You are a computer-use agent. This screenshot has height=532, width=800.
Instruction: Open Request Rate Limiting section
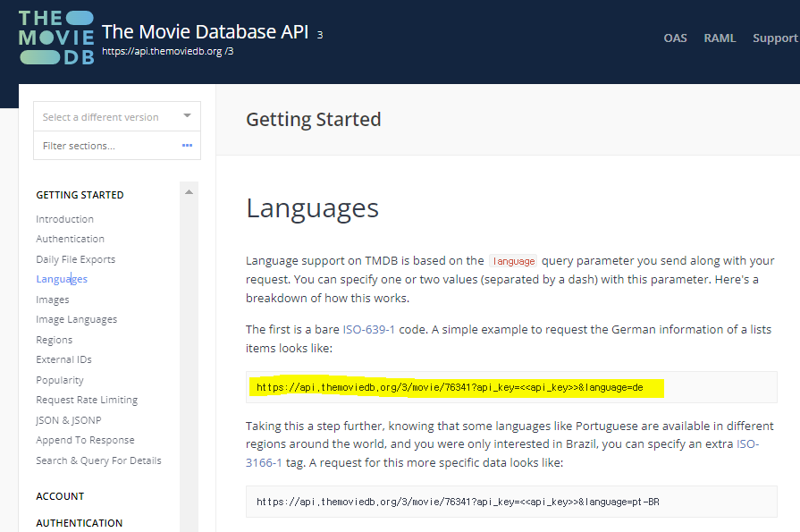87,400
